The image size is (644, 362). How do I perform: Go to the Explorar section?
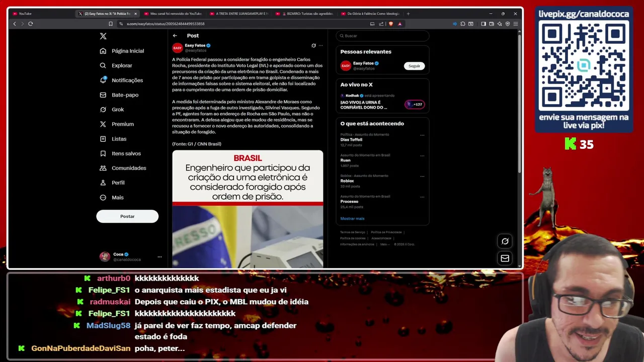[x=116, y=65]
